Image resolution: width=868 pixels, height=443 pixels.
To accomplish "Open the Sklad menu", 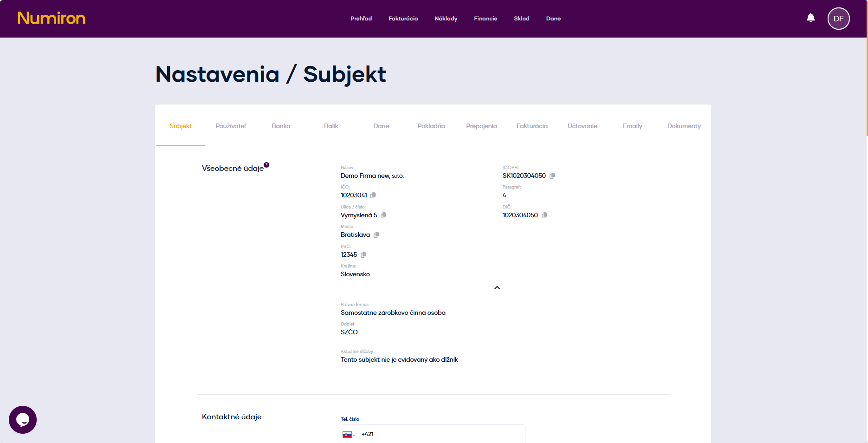I will click(521, 19).
